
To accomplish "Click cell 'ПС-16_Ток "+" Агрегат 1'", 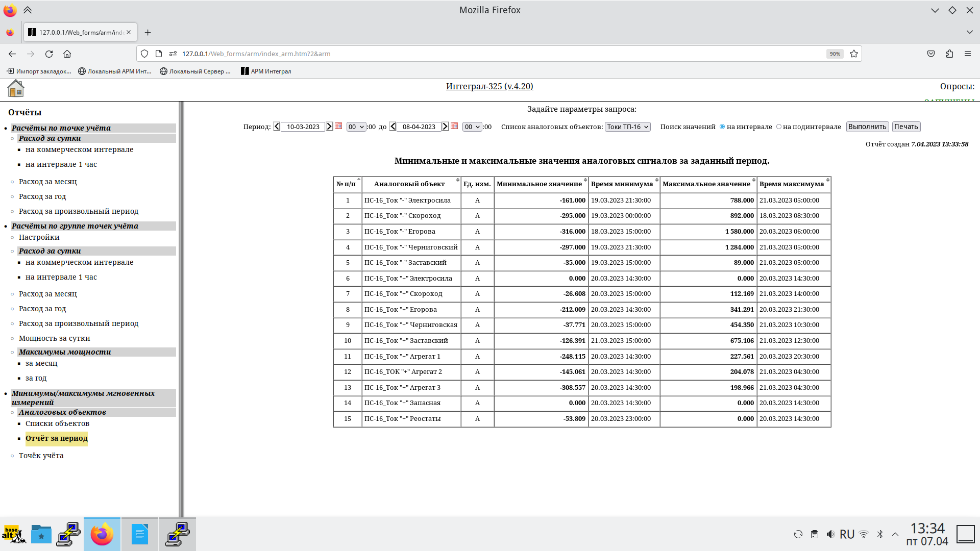I will coord(411,357).
